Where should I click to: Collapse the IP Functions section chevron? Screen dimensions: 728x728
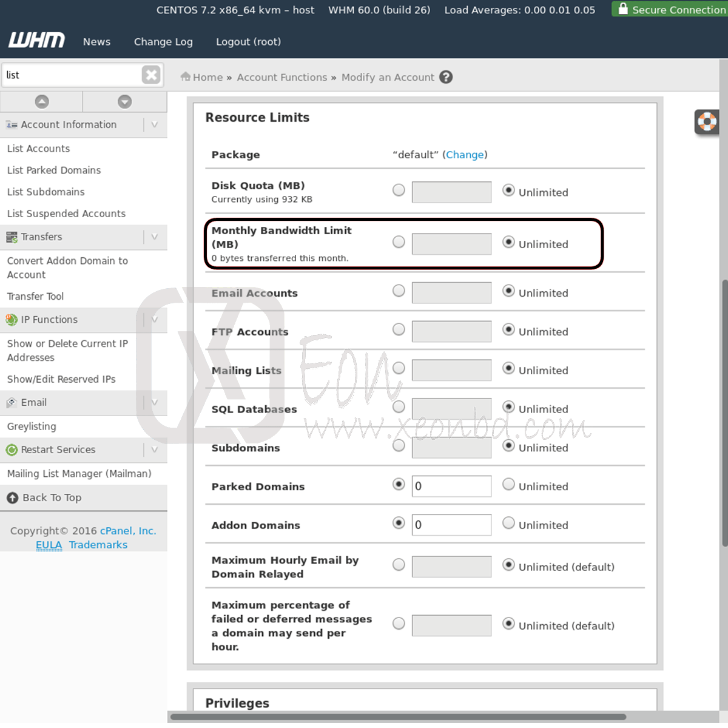click(155, 320)
